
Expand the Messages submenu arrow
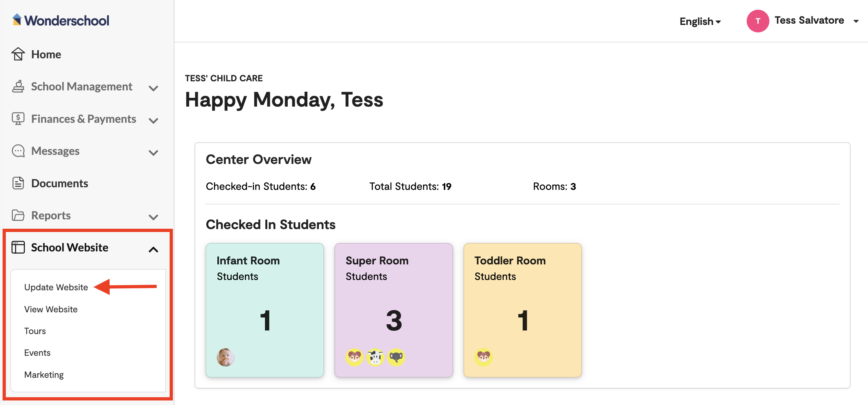click(153, 153)
